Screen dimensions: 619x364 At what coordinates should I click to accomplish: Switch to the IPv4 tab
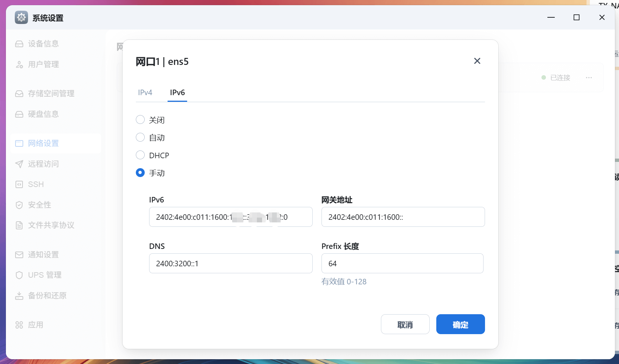[x=145, y=93]
